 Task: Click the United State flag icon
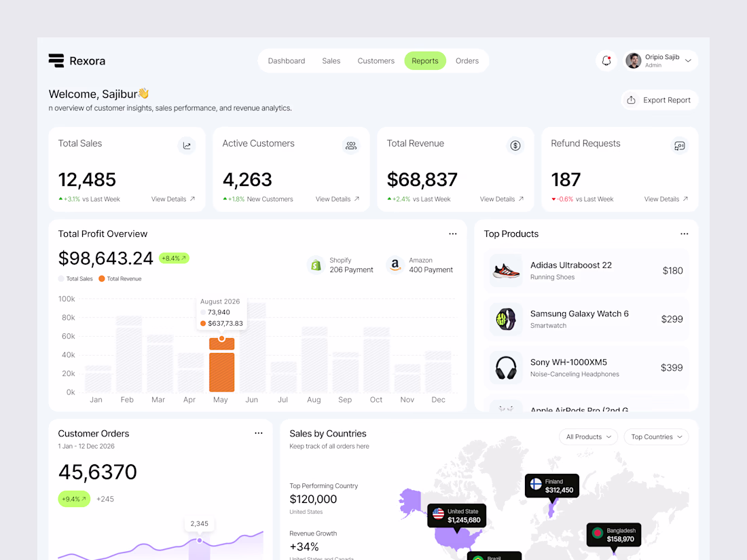[x=438, y=515]
